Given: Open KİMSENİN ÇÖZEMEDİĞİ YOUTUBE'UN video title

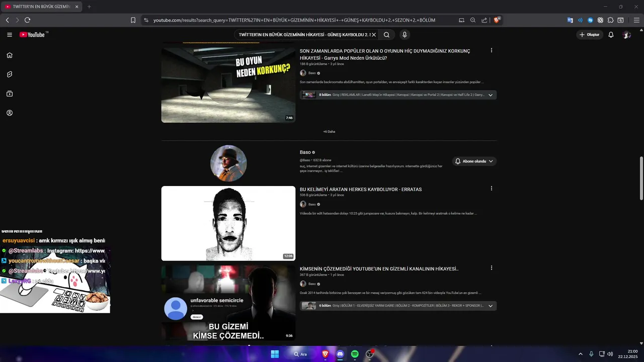Looking at the screenshot, I should pos(379,269).
